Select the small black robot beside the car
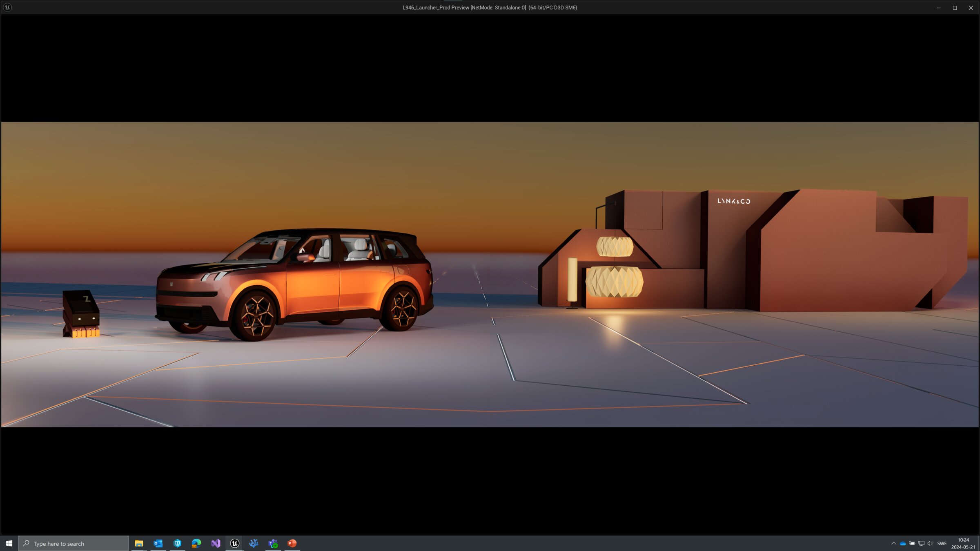The width and height of the screenshot is (980, 551). (81, 313)
